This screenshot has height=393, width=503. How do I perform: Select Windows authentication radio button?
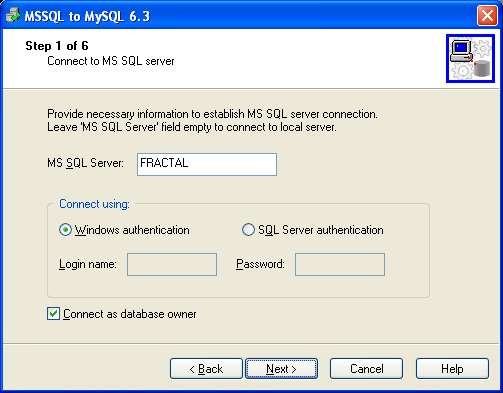click(65, 230)
